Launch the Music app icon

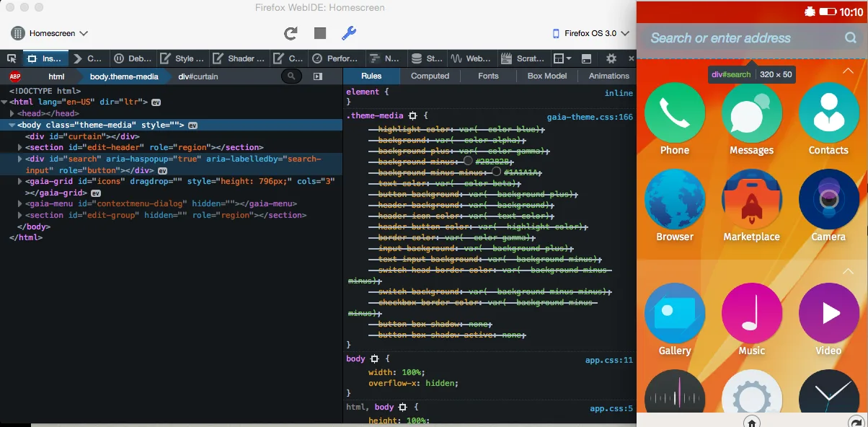751,313
